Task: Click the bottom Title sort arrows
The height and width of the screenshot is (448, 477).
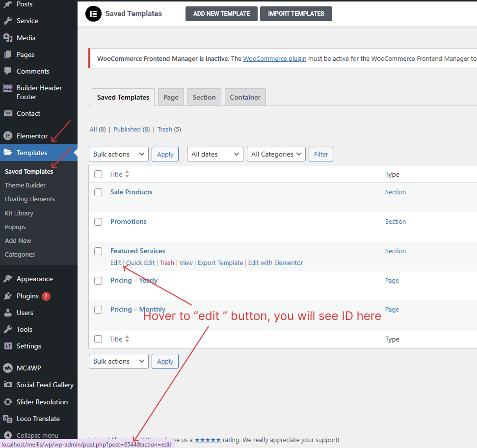Action: click(127, 339)
